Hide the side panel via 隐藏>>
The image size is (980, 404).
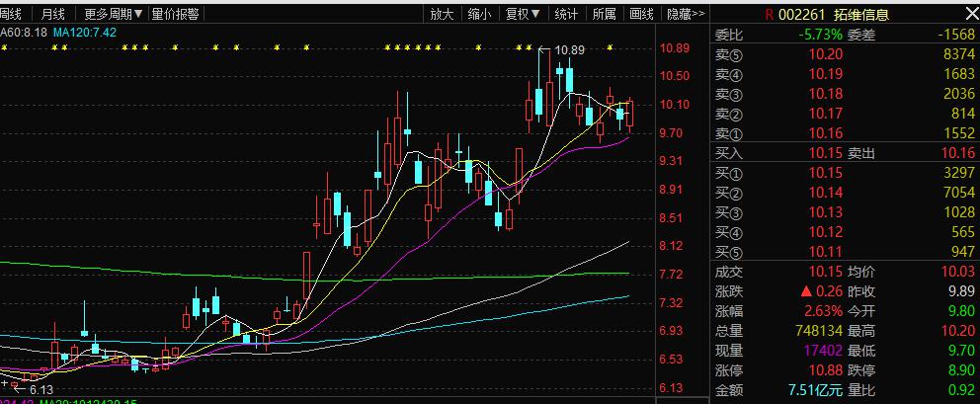pyautogui.click(x=686, y=14)
